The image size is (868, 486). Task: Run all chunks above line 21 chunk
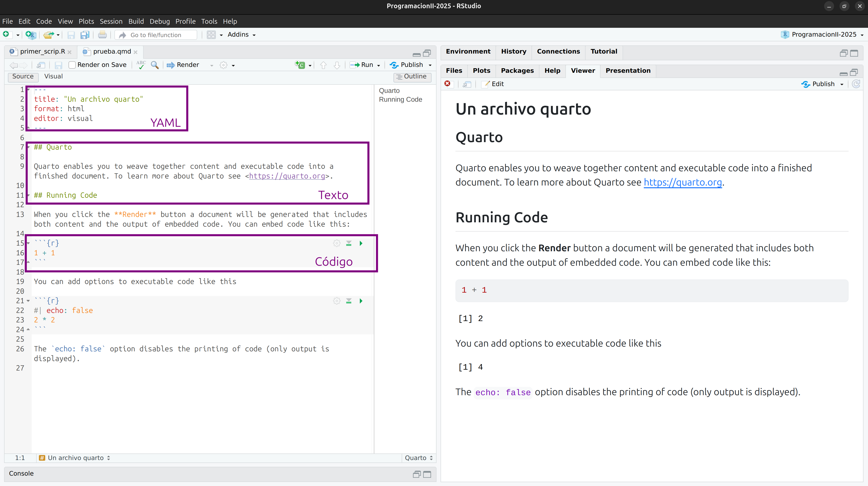click(349, 301)
